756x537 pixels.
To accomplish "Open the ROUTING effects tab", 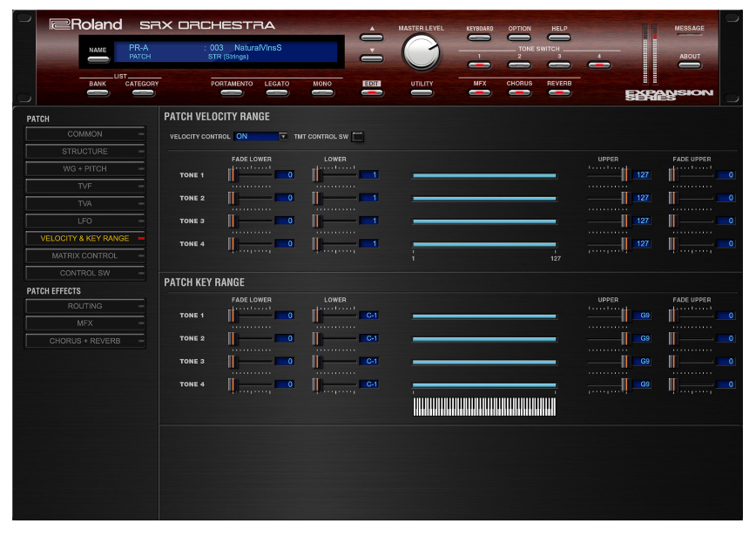I will click(x=84, y=306).
